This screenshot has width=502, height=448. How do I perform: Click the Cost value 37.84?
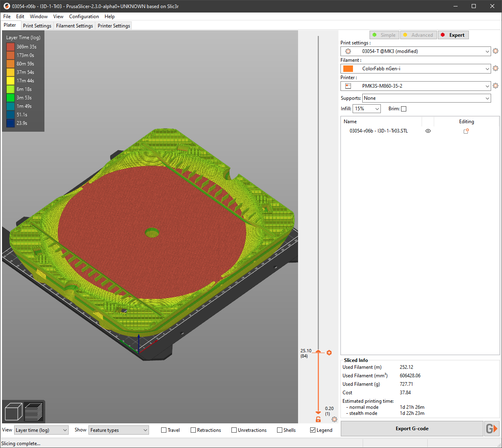point(405,393)
